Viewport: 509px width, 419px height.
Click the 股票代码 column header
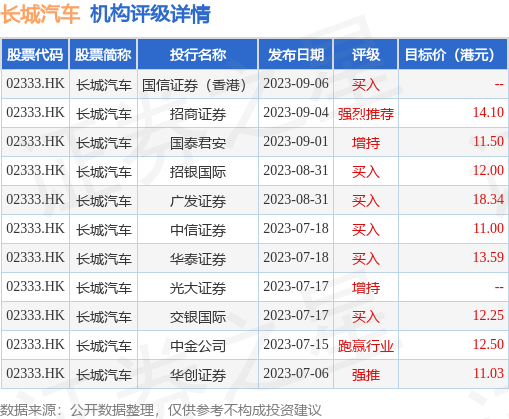point(35,55)
